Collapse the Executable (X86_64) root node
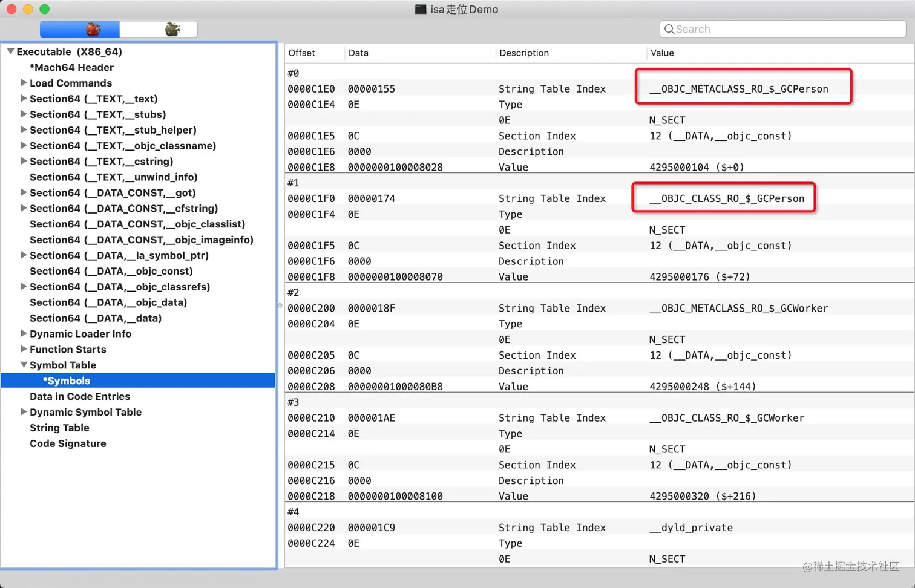 pos(10,51)
